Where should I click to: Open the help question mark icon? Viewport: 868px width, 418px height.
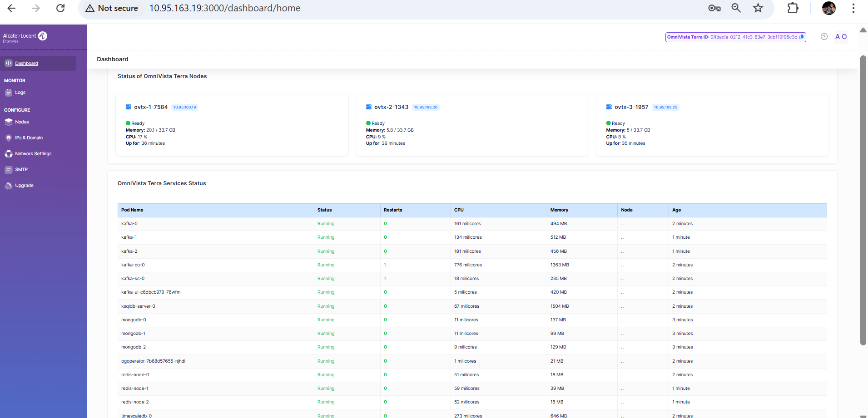coord(824,37)
